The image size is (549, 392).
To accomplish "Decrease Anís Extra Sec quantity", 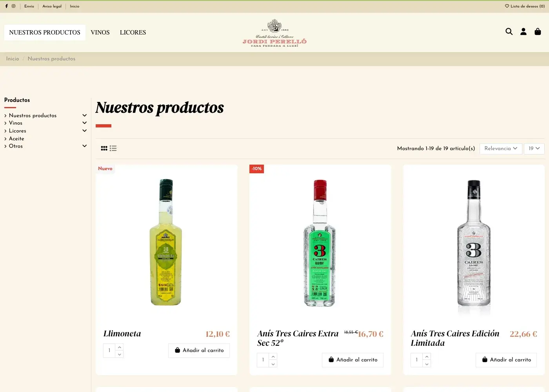I will click(273, 364).
